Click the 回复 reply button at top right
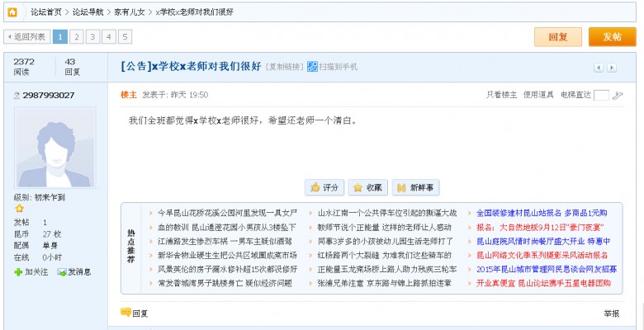 tap(558, 36)
